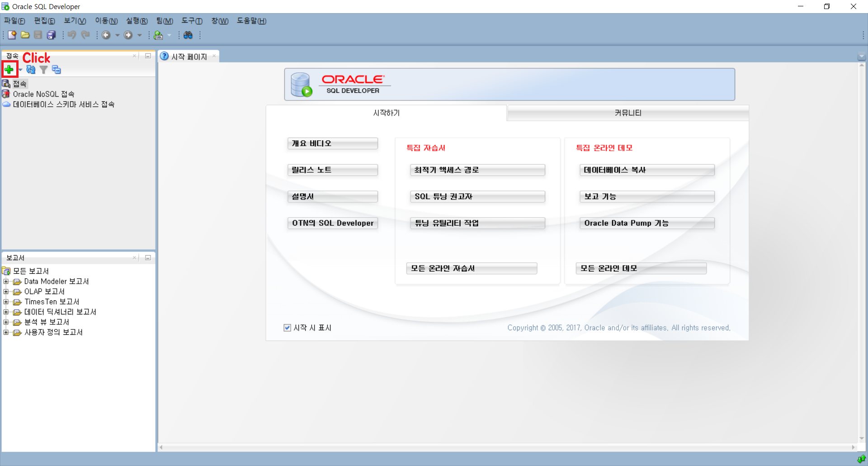The image size is (868, 466).
Task: Click the Oracle NoSQL 접속 database icon
Action: point(6,94)
